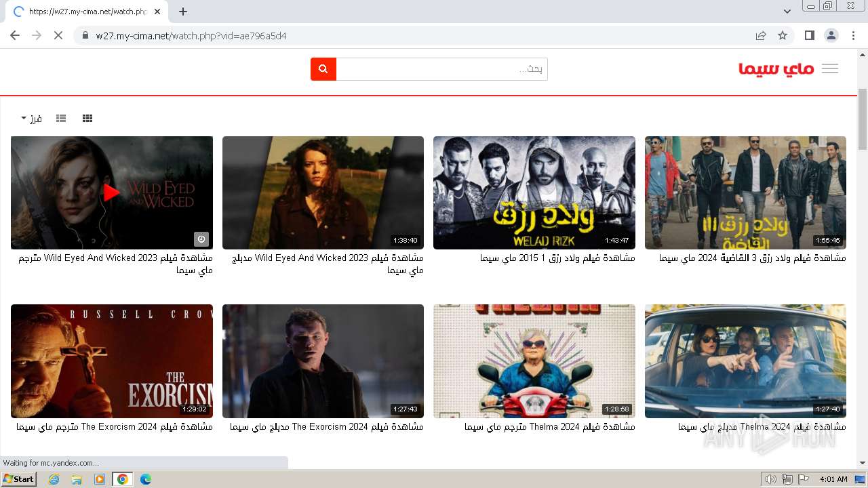
Task: Go back to previous page in Chrome
Action: click(15, 35)
